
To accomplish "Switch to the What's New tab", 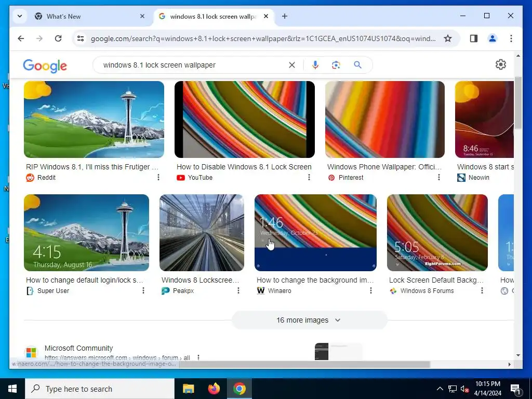I will point(90,16).
